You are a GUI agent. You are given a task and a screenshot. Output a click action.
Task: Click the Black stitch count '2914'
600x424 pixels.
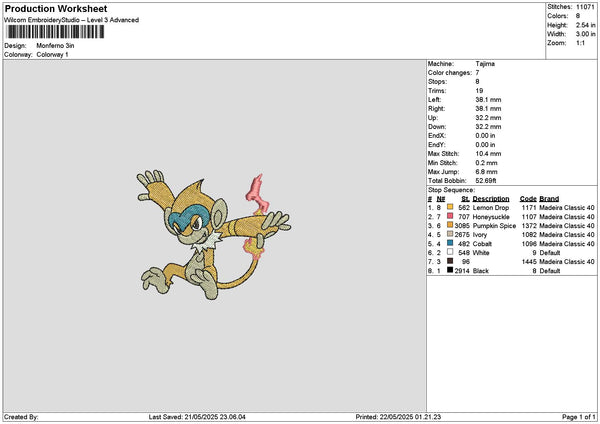(x=462, y=271)
